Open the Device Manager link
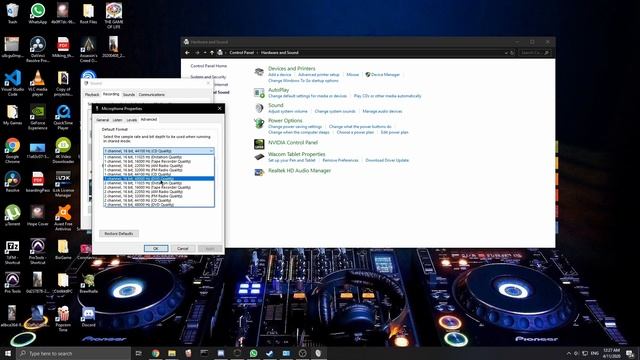Image resolution: width=640 pixels, height=360 pixels. (x=385, y=75)
